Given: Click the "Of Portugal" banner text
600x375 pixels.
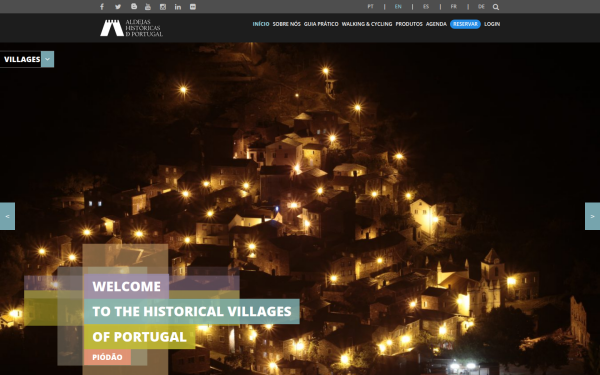Looking at the screenshot, I should [x=139, y=337].
